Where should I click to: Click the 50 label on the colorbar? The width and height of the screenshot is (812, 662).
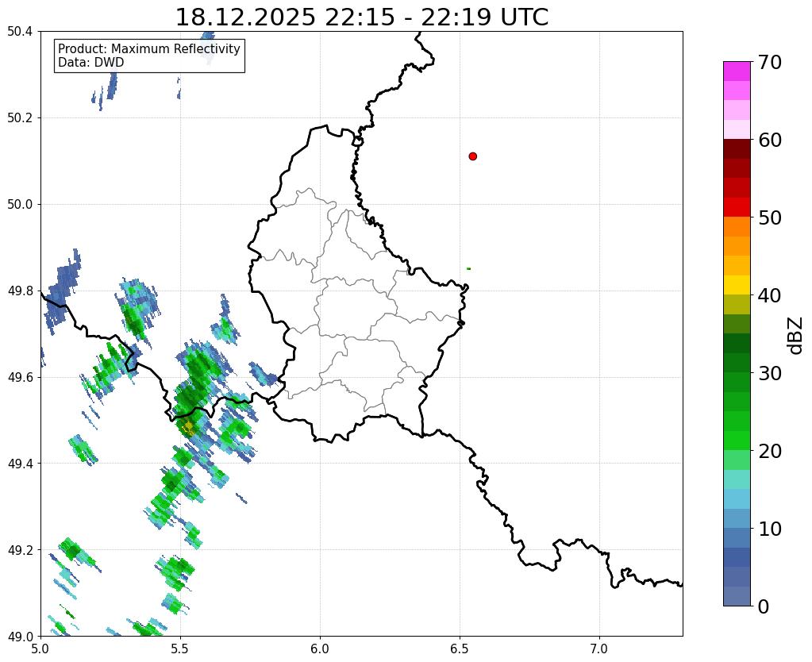[x=769, y=217]
